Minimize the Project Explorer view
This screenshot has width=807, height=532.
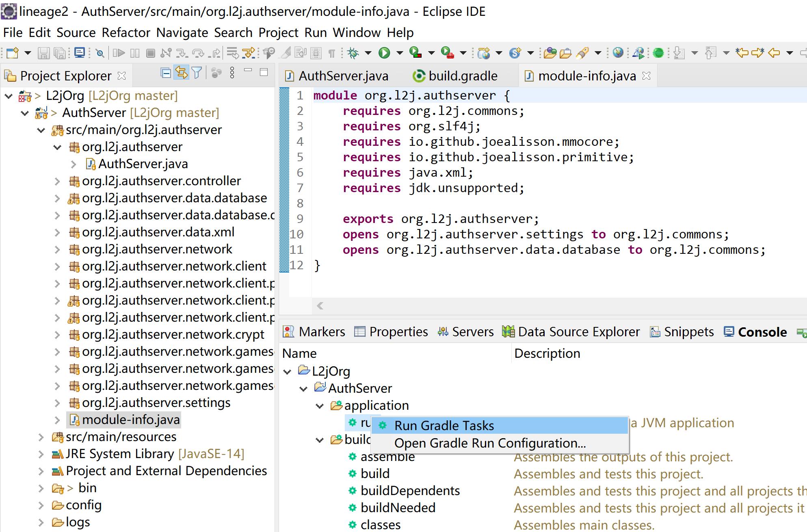(248, 71)
